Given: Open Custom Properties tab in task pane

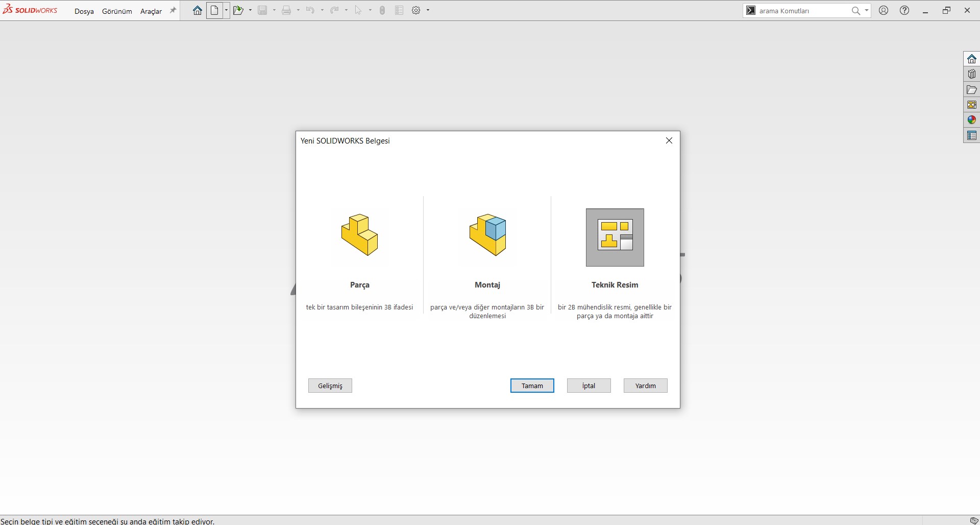Looking at the screenshot, I should click(x=972, y=135).
